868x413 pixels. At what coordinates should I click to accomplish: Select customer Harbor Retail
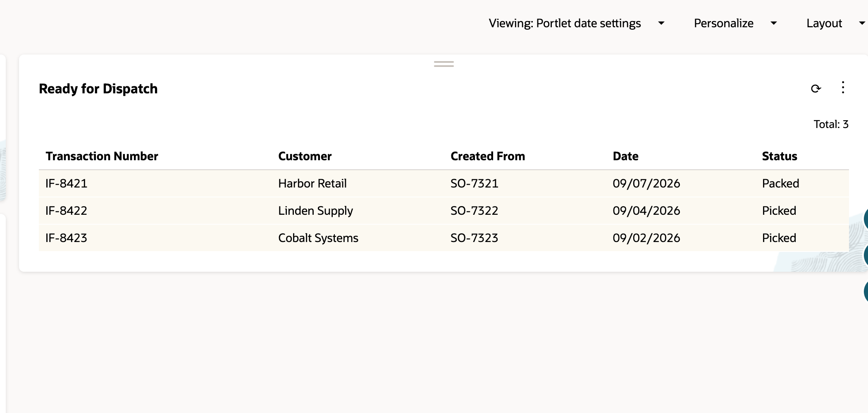point(312,183)
